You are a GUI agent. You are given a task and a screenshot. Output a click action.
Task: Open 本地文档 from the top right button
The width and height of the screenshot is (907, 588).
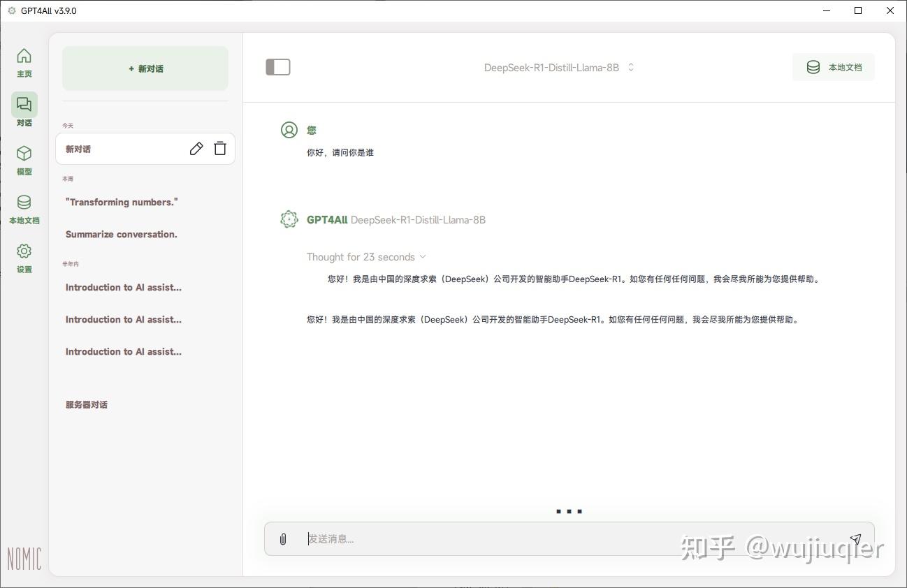[x=834, y=67]
